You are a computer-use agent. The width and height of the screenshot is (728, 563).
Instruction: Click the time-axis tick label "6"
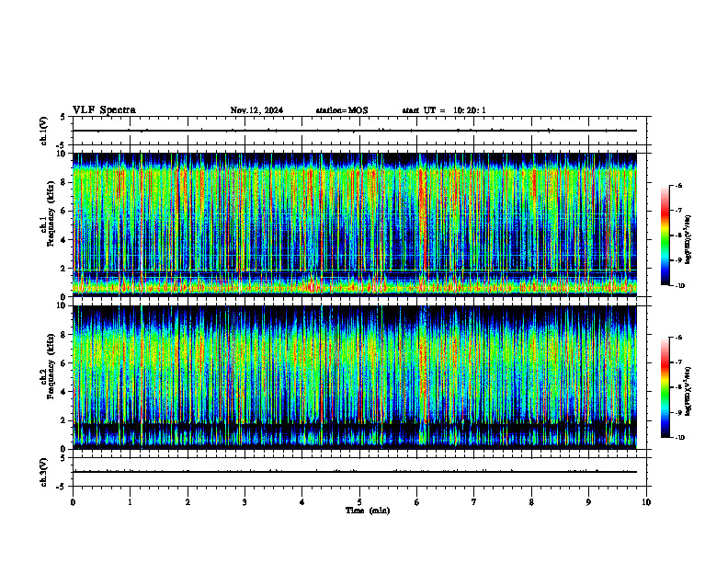(417, 502)
